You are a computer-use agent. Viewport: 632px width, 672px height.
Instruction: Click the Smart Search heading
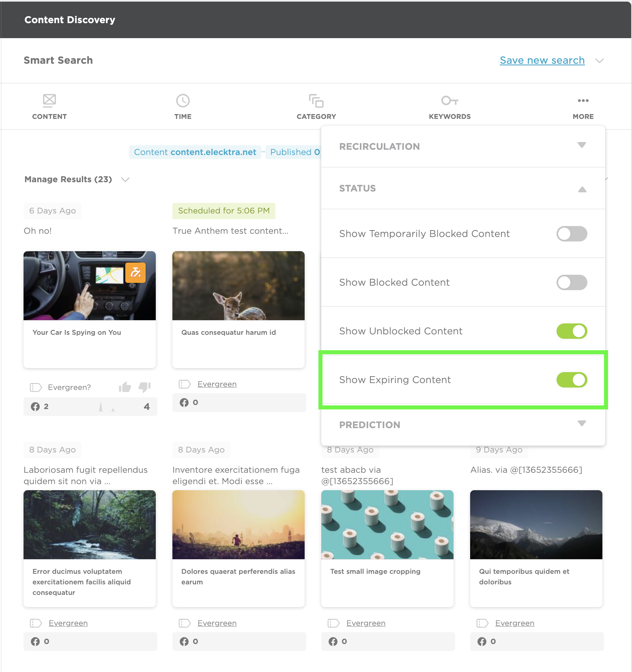point(58,60)
